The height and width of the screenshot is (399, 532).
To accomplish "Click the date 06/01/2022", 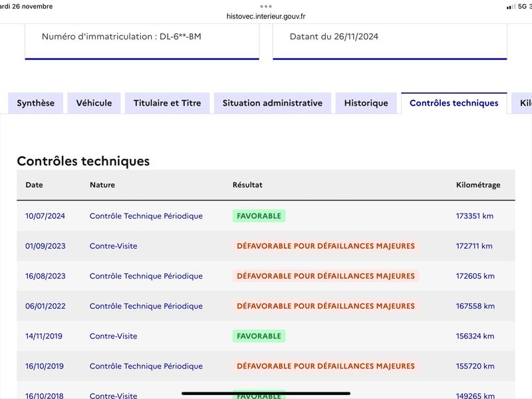I will (x=45, y=306).
